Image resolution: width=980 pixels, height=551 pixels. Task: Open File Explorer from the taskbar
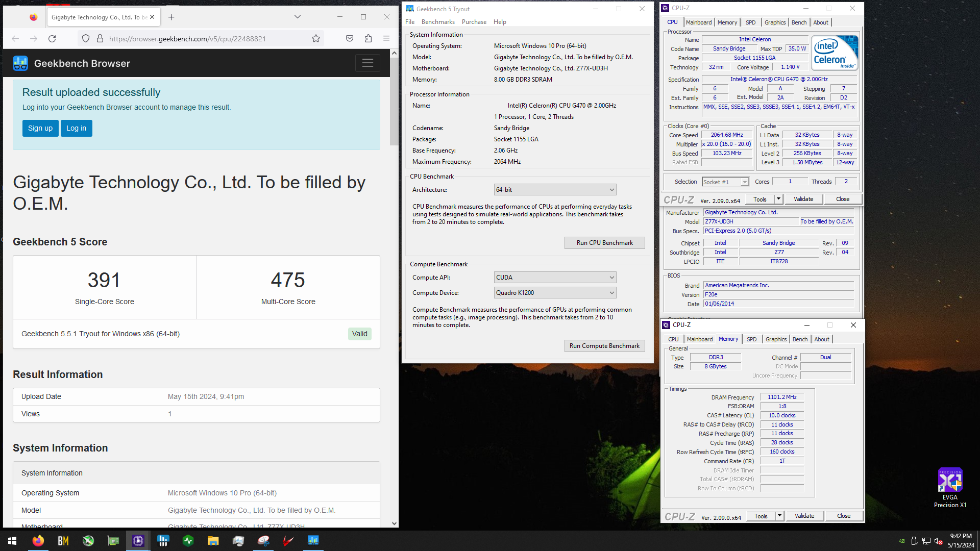(213, 541)
